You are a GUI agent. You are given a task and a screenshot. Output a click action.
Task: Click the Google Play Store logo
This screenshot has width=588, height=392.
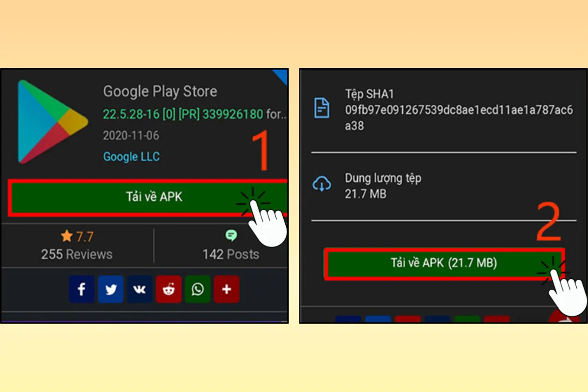(52, 122)
